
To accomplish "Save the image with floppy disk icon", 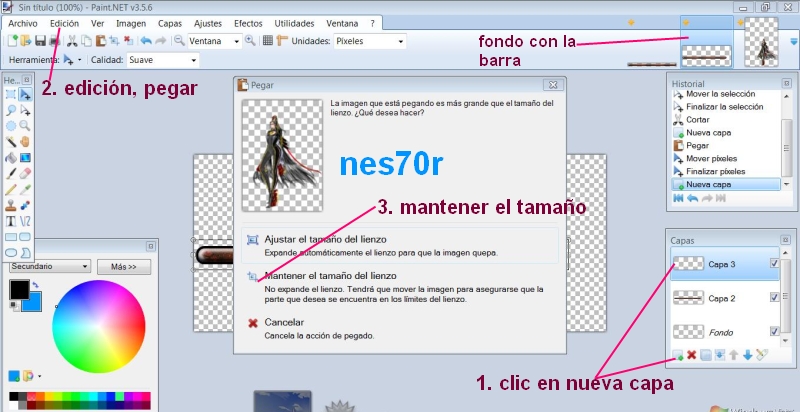I will click(x=40, y=41).
